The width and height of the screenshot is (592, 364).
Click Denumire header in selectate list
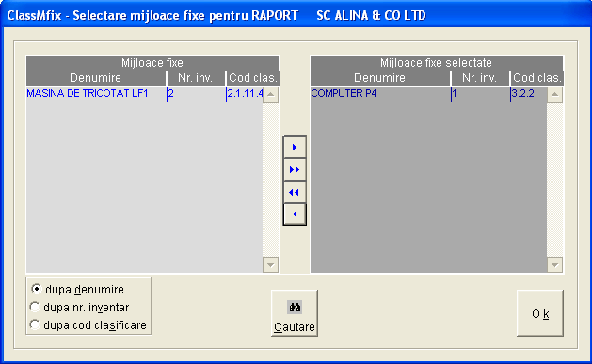(x=380, y=78)
